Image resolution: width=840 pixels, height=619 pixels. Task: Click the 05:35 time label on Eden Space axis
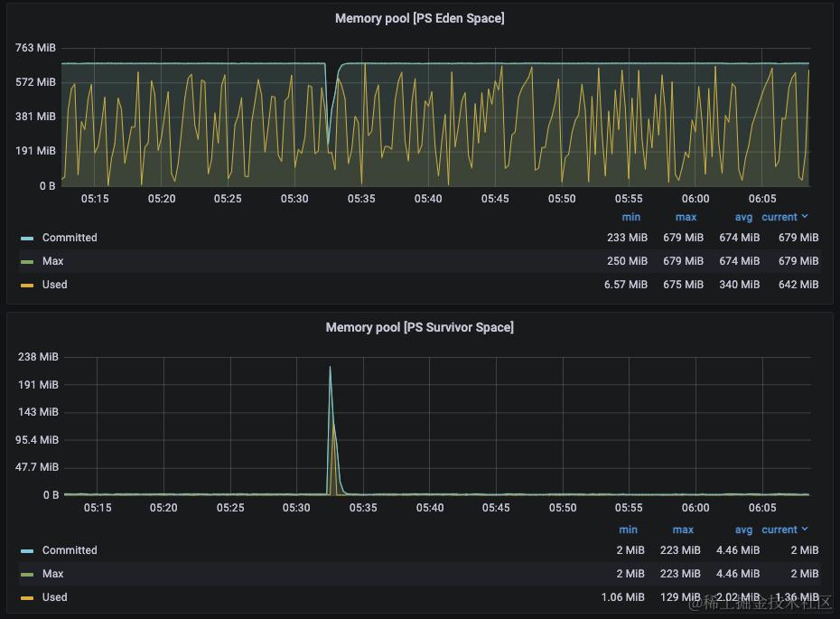pos(361,199)
